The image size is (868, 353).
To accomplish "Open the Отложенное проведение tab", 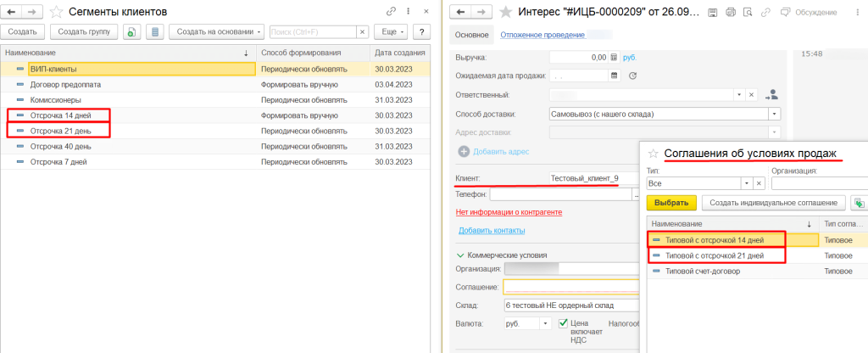I will point(542,35).
